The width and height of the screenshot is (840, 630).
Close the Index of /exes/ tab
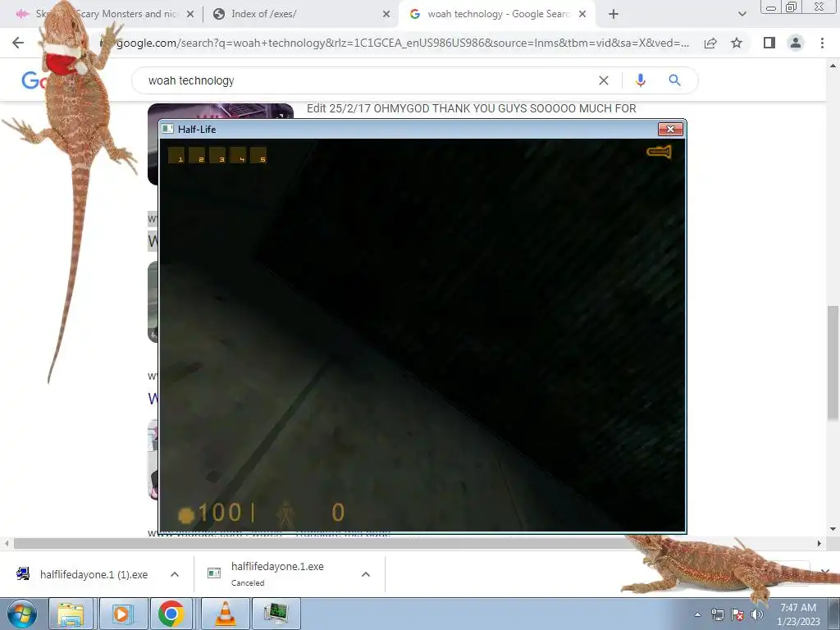point(386,15)
